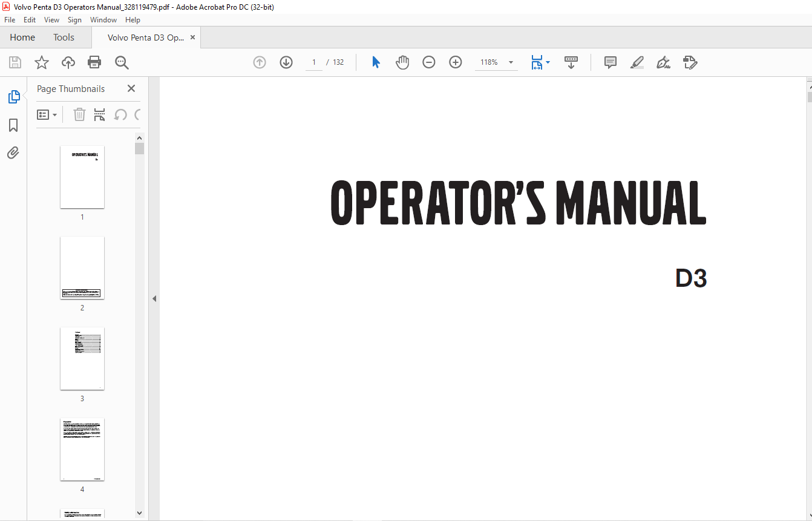812x521 pixels.
Task: Collapse the navigation pane arrow
Action: click(x=154, y=298)
